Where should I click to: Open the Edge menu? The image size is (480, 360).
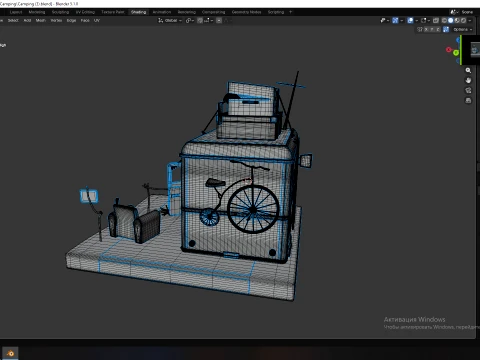(71, 20)
